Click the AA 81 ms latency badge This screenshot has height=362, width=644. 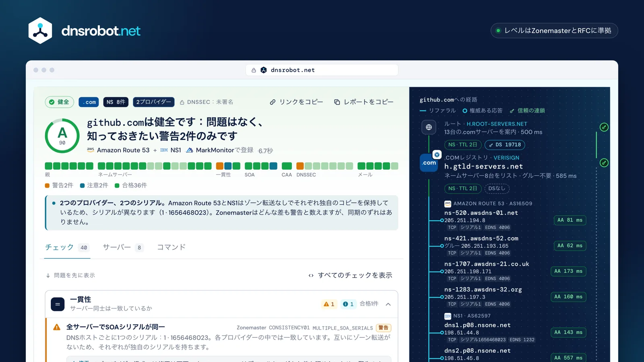pyautogui.click(x=570, y=220)
